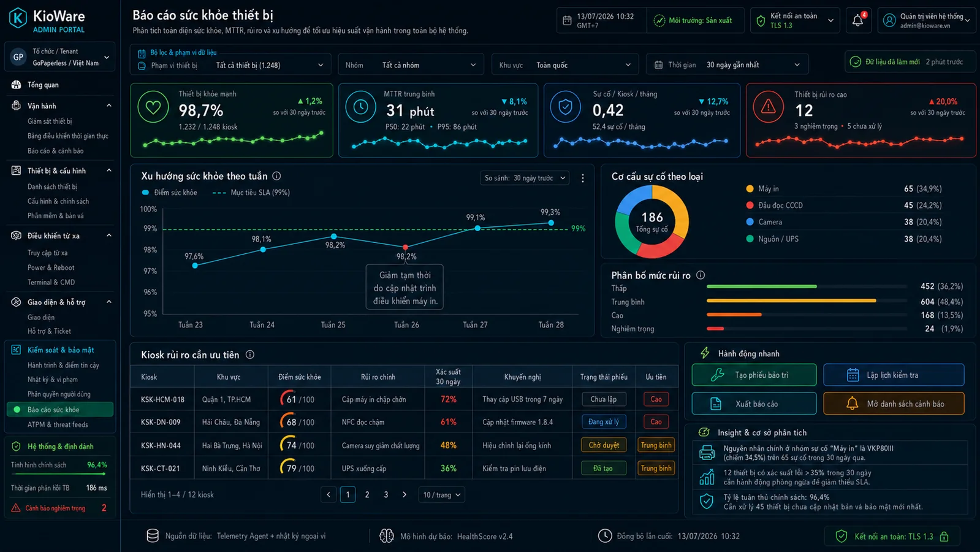This screenshot has height=552, width=980.
Task: Select Hỗ trợ & Ticket sidebar item
Action: [x=49, y=331]
